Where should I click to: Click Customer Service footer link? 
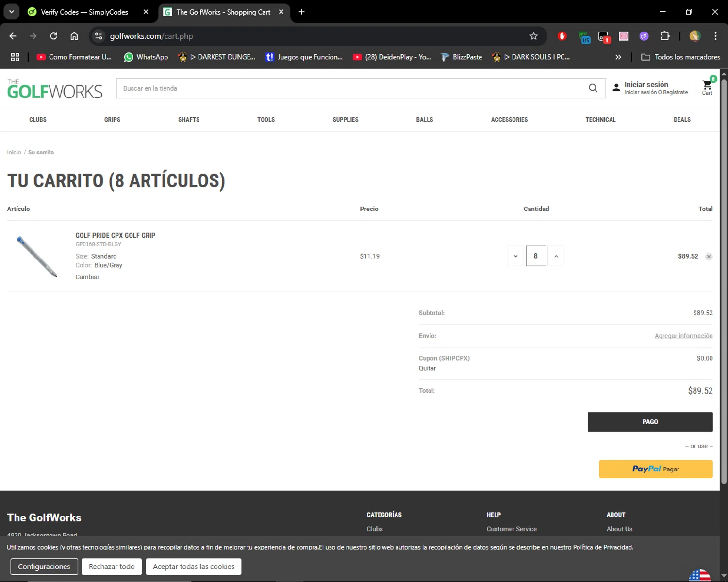512,529
